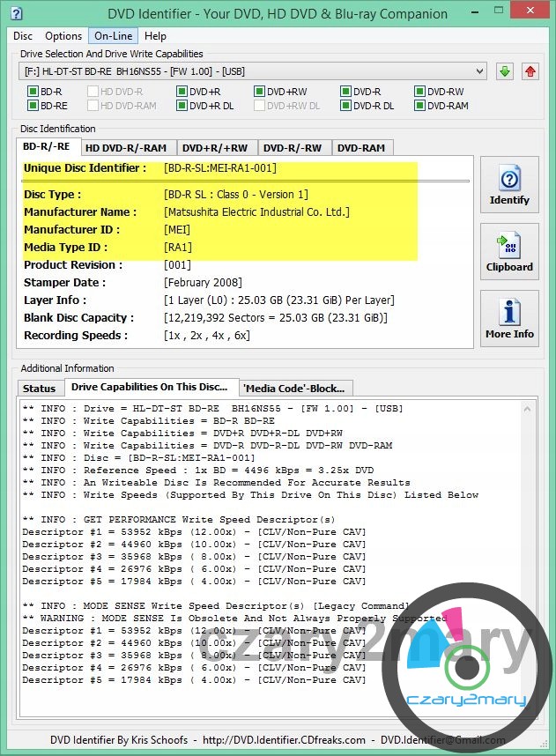Open the On-Line menu
Image resolution: width=556 pixels, height=756 pixels.
(x=113, y=36)
